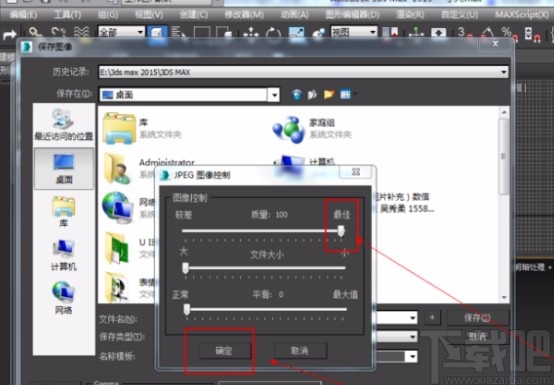Expand the 保存在 location dropdown

274,95
